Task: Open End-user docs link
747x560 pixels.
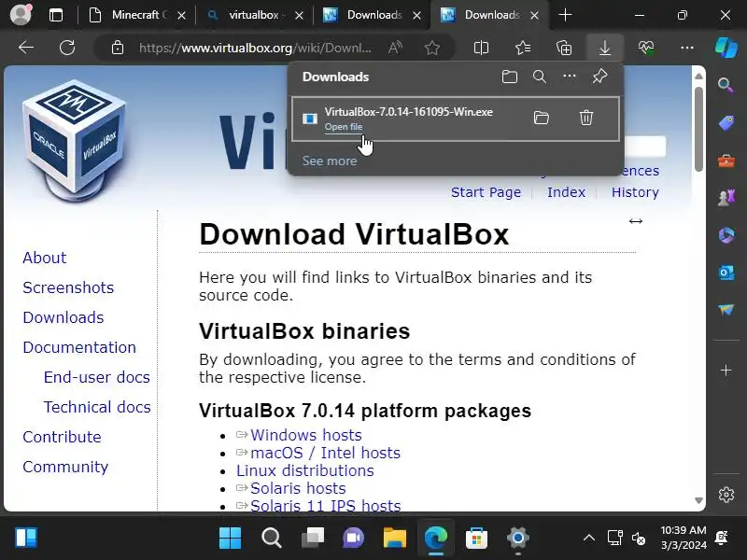Action: tap(97, 377)
